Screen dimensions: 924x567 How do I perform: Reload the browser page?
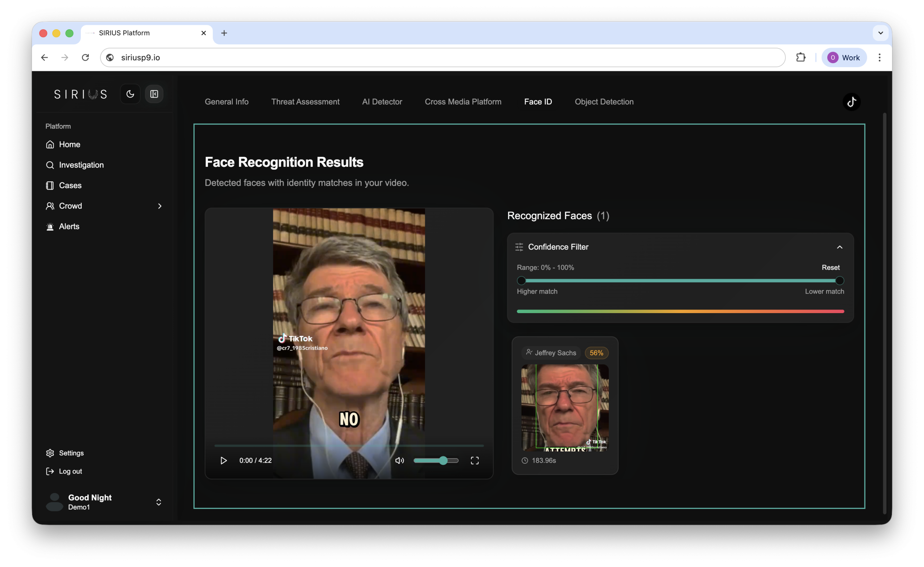click(x=86, y=57)
